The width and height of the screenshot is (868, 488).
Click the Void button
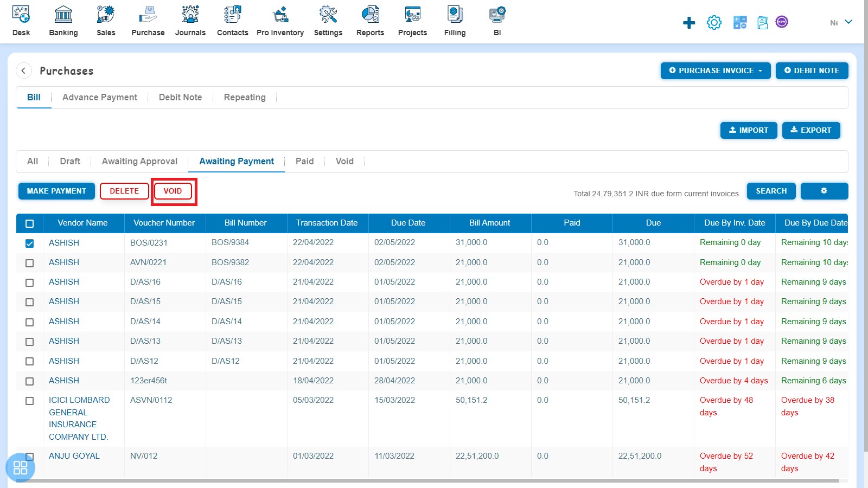[173, 191]
